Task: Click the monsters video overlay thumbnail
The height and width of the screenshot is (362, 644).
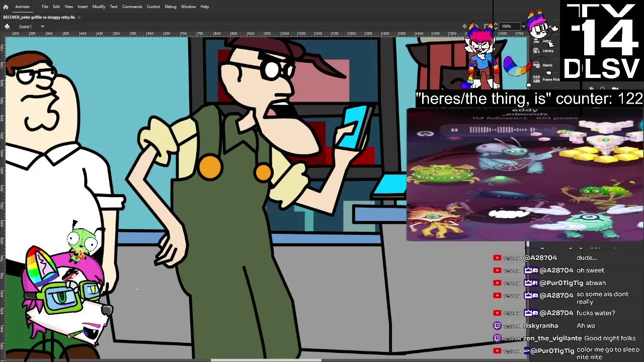Action: pos(525,174)
